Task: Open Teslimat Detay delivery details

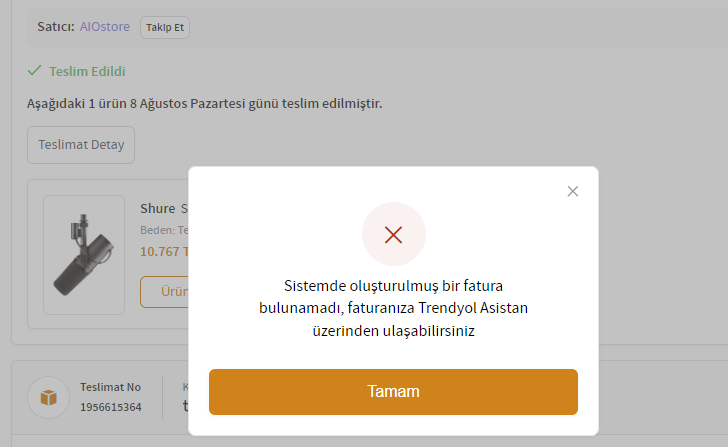Action: point(81,144)
